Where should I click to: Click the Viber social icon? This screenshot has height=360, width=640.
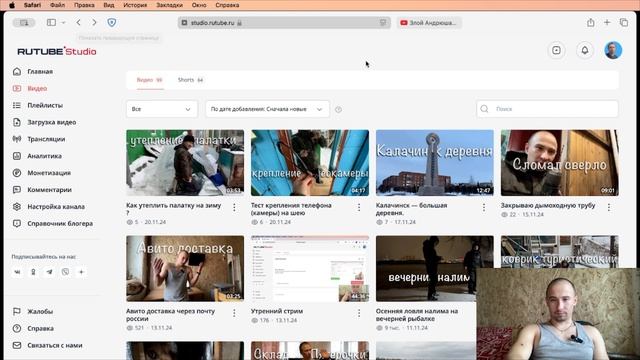tap(65, 272)
